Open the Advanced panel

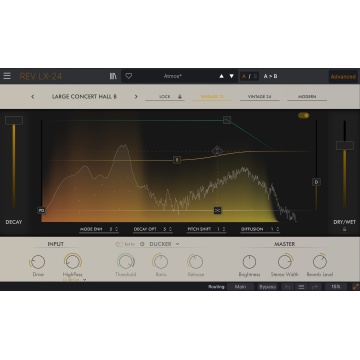pos(343,77)
